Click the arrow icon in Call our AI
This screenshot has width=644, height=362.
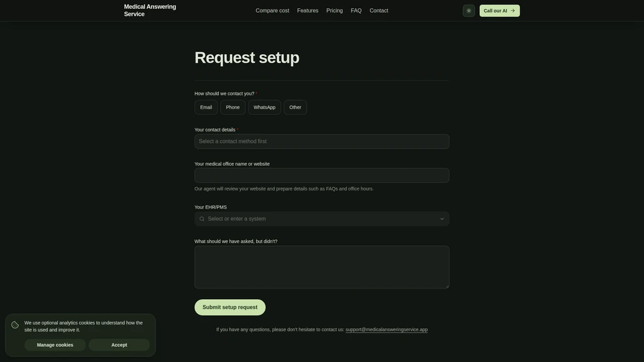[513, 11]
